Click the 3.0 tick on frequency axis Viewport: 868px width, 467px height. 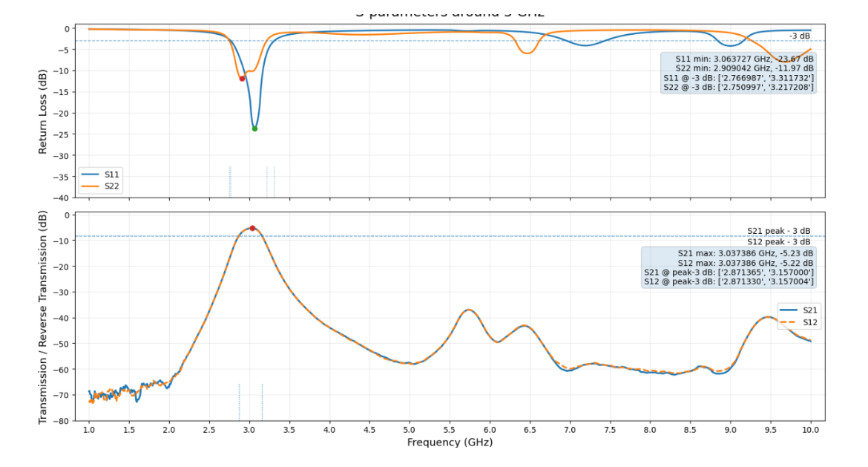tap(249, 429)
